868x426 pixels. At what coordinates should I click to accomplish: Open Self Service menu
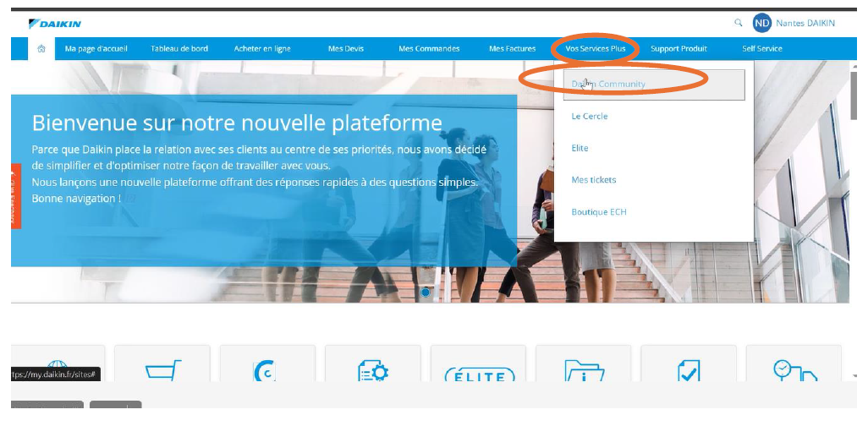pos(762,49)
